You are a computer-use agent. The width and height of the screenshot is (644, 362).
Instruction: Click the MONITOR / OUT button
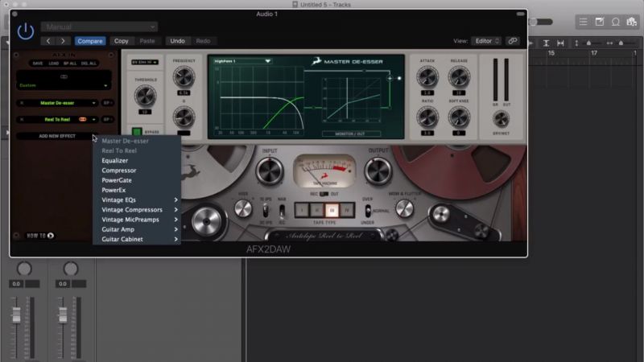[350, 134]
